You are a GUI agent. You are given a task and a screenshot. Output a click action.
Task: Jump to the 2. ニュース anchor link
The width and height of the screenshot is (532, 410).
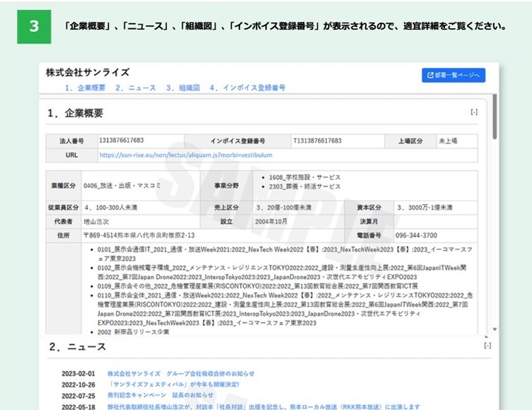pyautogui.click(x=136, y=88)
